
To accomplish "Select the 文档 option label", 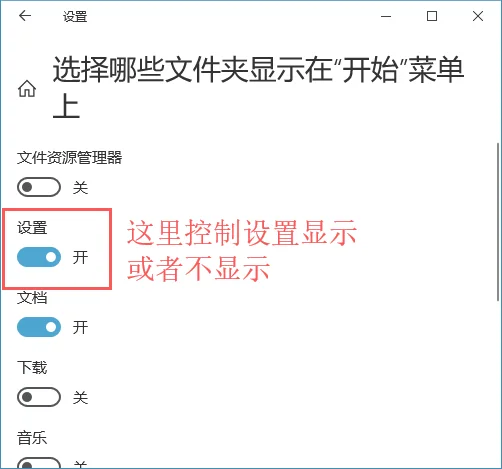I will tap(32, 298).
